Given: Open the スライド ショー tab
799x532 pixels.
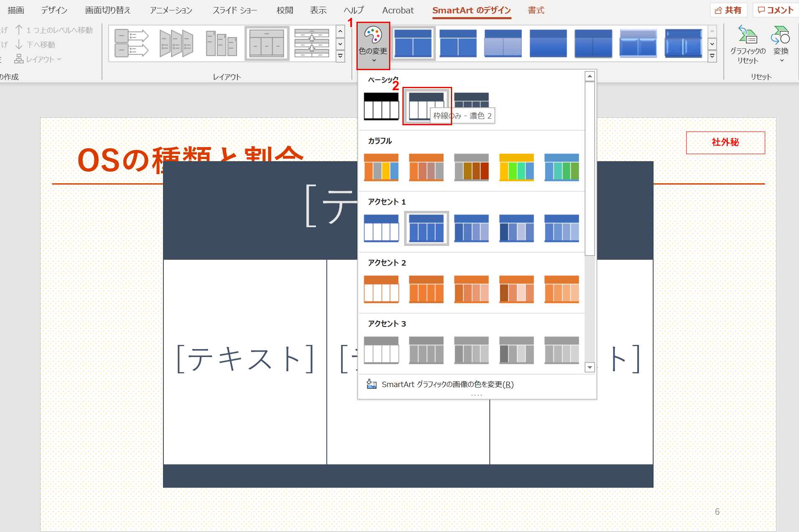Looking at the screenshot, I should pos(235,10).
